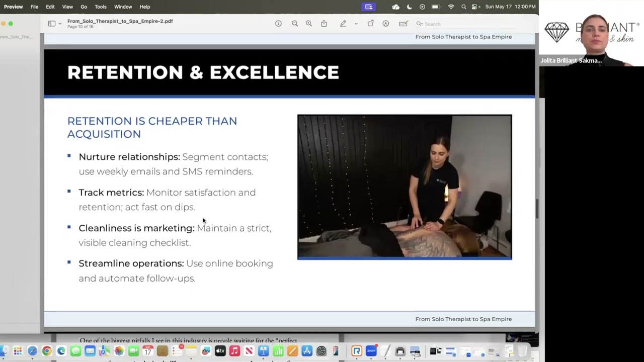The height and width of the screenshot is (362, 644).
Task: Toggle the Focus moon icon
Action: click(x=410, y=7)
